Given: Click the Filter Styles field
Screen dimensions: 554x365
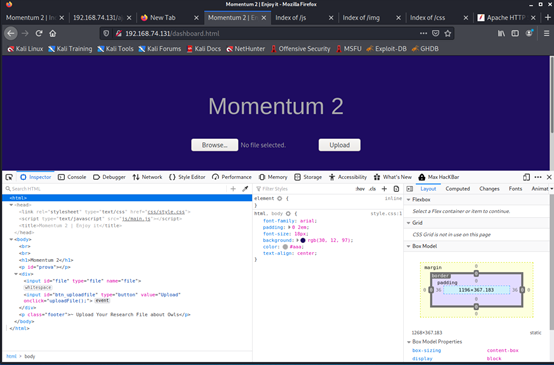Looking at the screenshot, I should pos(304,189).
